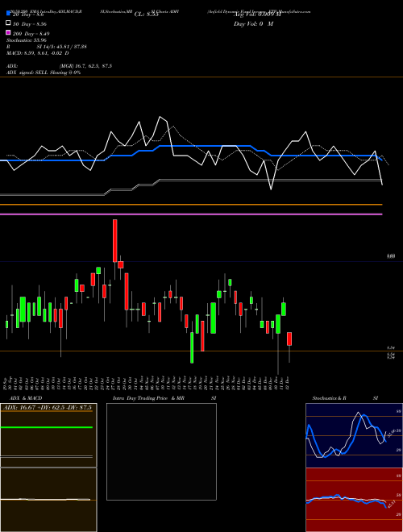Click the 'CL: 8.55' closing price text

(x=147, y=15)
